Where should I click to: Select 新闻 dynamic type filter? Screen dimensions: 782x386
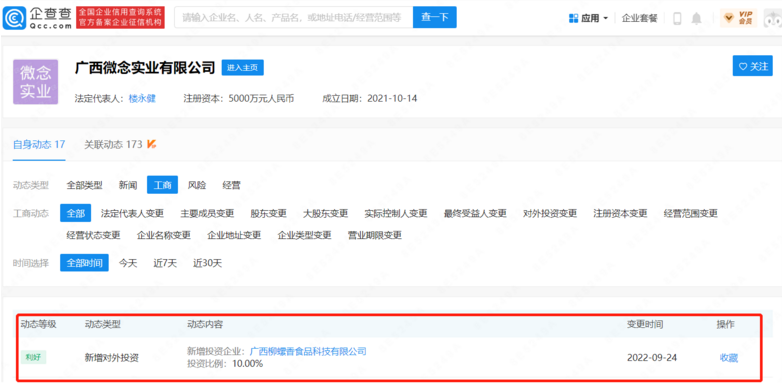[x=128, y=186]
